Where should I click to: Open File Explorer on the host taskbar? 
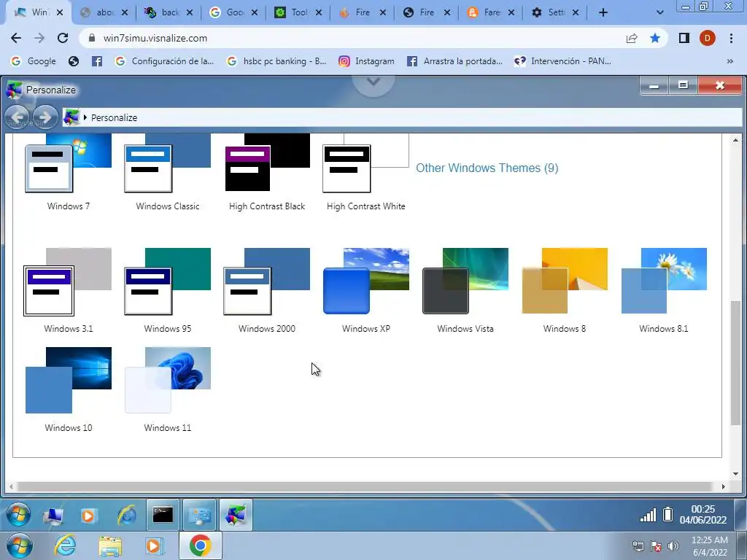click(110, 546)
